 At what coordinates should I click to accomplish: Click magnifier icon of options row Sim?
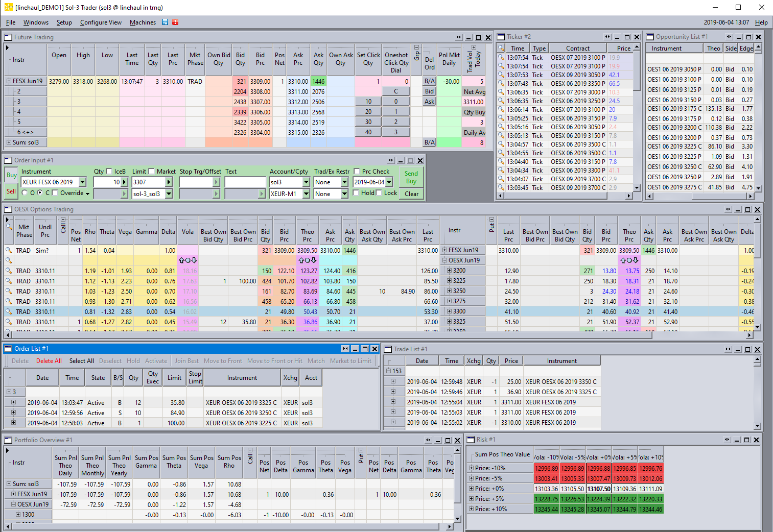[9, 251]
